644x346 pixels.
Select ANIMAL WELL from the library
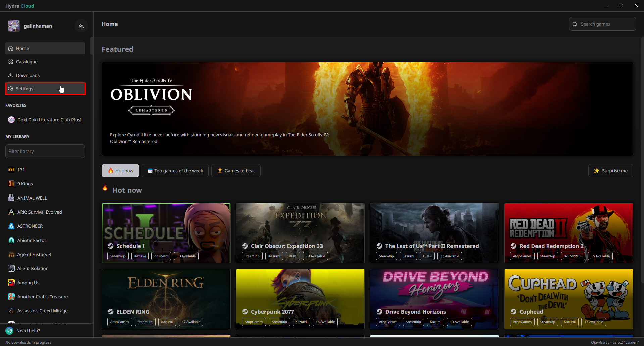[x=32, y=198]
